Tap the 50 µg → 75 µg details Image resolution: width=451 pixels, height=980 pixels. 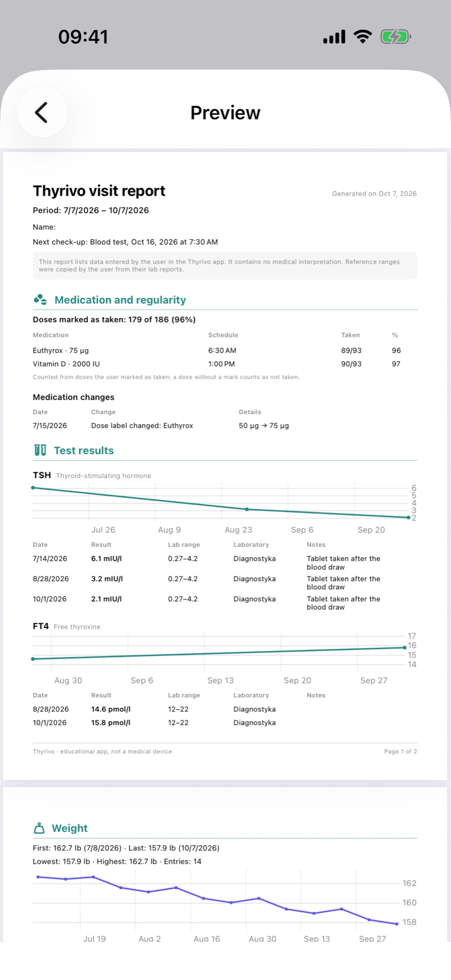(264, 426)
